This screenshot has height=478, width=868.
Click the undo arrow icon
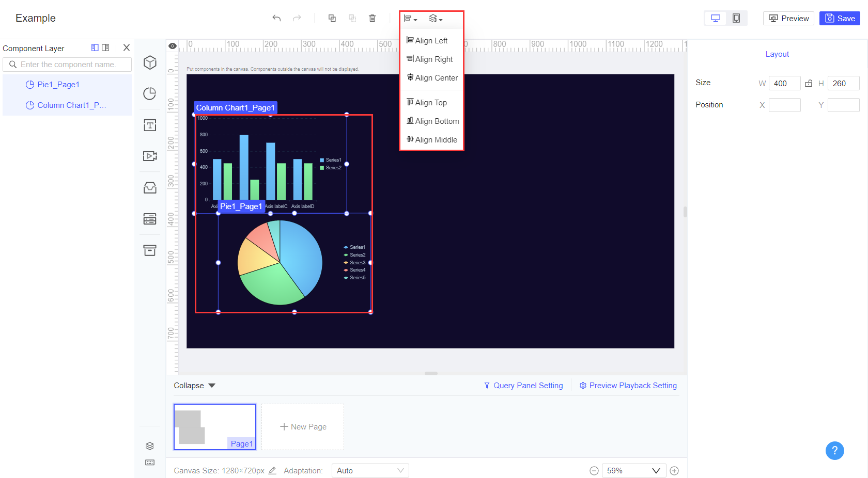coord(276,18)
